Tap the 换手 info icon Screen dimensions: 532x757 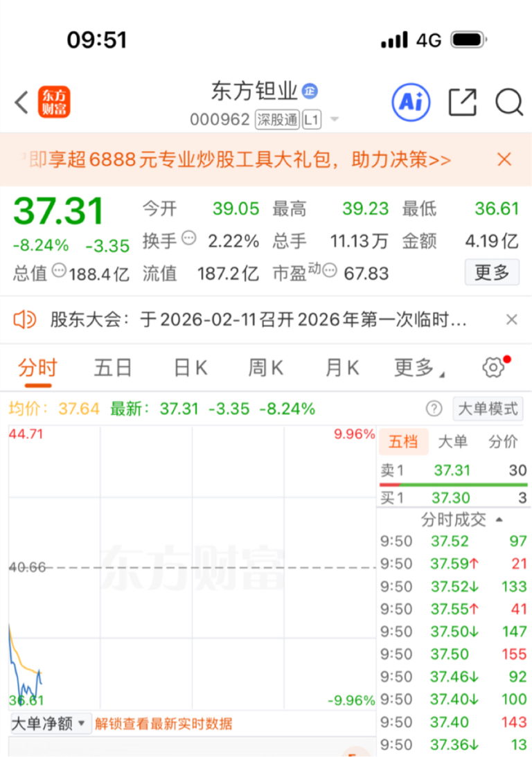[x=188, y=238]
